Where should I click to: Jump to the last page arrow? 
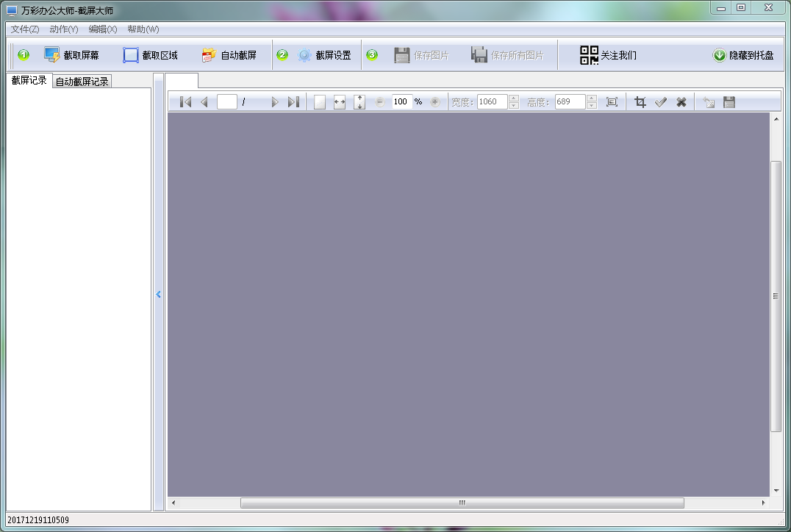293,102
